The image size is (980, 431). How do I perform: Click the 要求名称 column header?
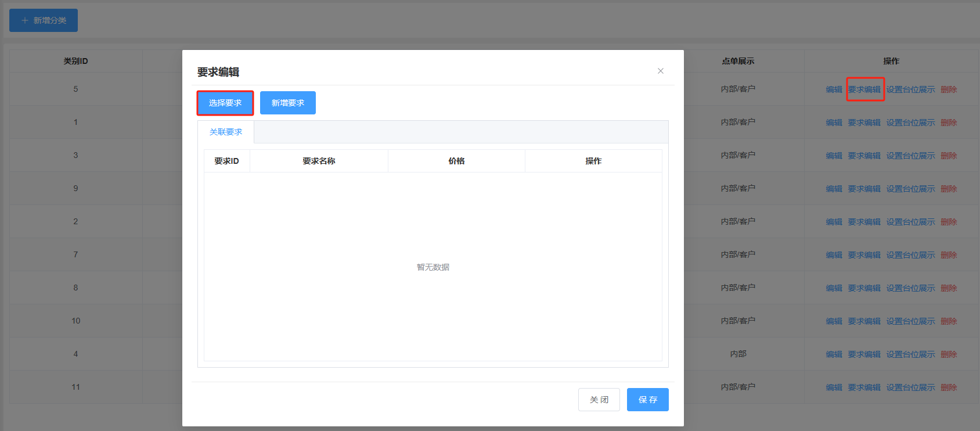point(319,161)
